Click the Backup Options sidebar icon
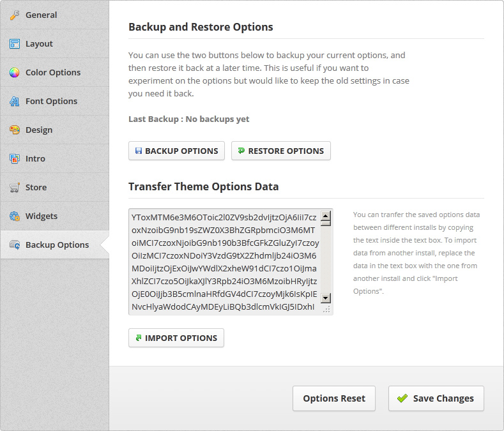The image size is (504, 431). point(15,245)
